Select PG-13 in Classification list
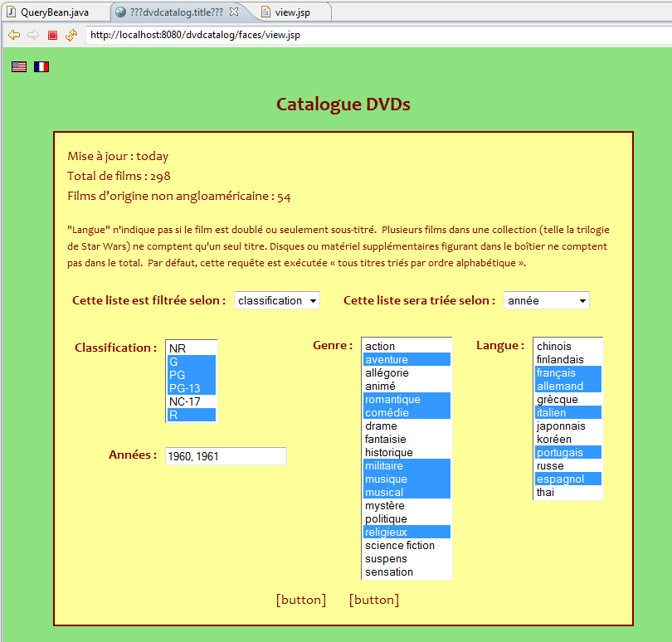 click(191, 388)
